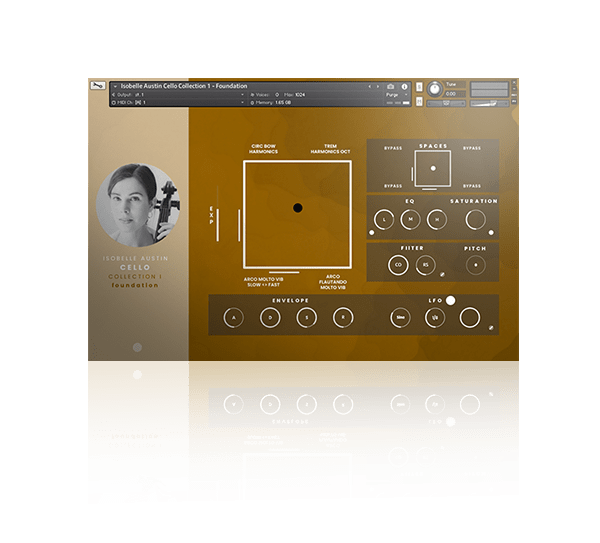Open lower-right BYPASS selector in Spaces
The width and height of the screenshot is (600, 543).
pyautogui.click(x=472, y=186)
